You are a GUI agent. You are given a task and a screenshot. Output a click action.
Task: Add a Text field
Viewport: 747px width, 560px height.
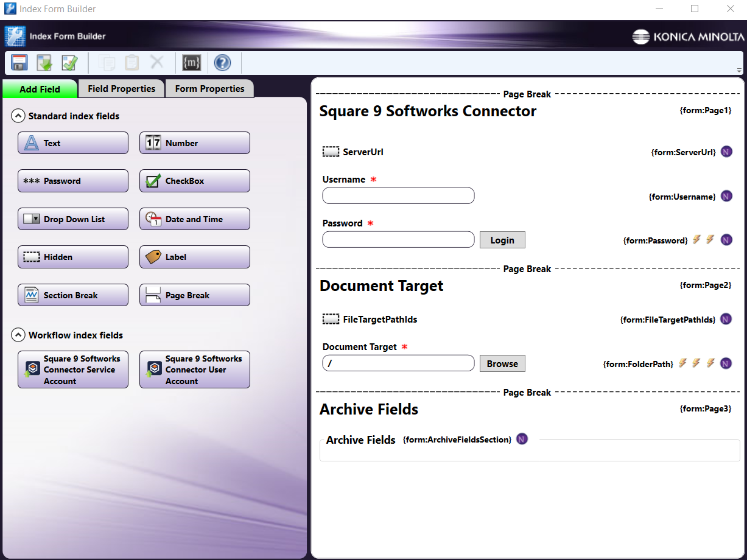(x=73, y=143)
